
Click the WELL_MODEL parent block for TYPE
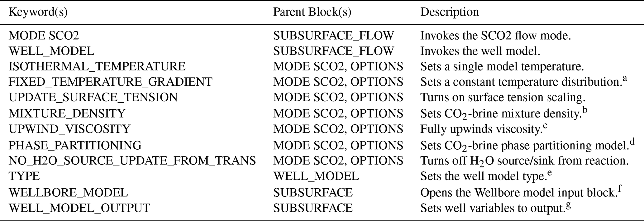316,176
